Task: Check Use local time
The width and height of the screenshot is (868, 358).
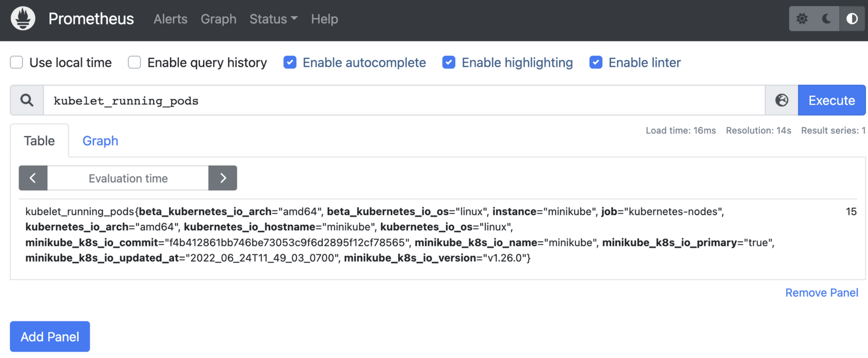Action: point(16,62)
